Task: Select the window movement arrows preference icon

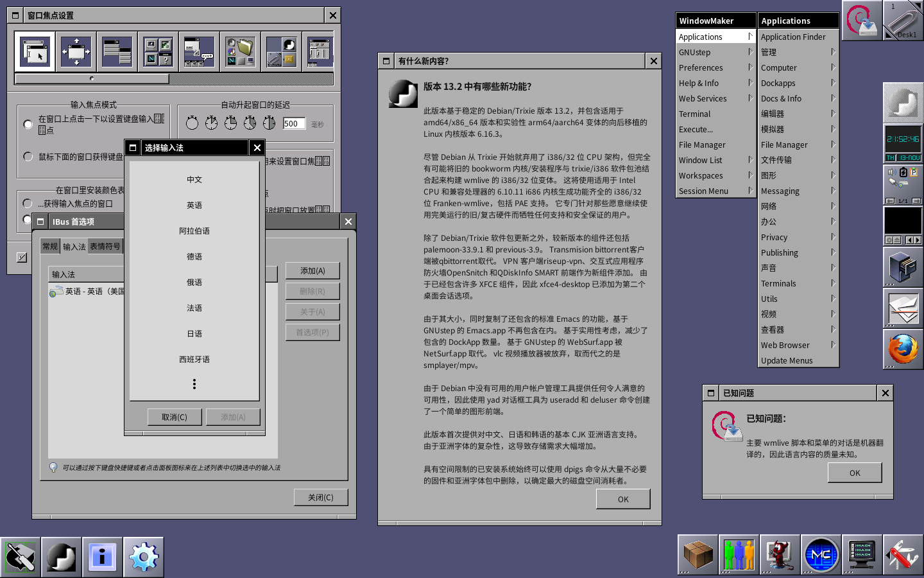Action: click(76, 51)
